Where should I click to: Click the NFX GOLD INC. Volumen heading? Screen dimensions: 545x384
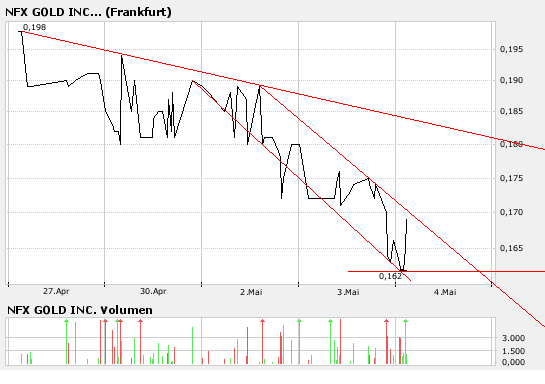80,310
